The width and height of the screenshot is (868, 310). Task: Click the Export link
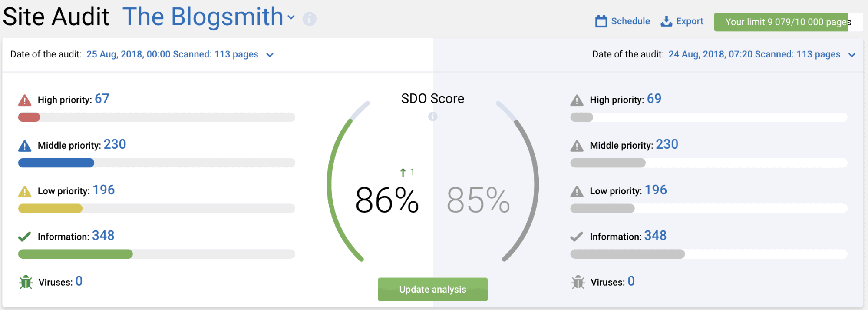[682, 21]
